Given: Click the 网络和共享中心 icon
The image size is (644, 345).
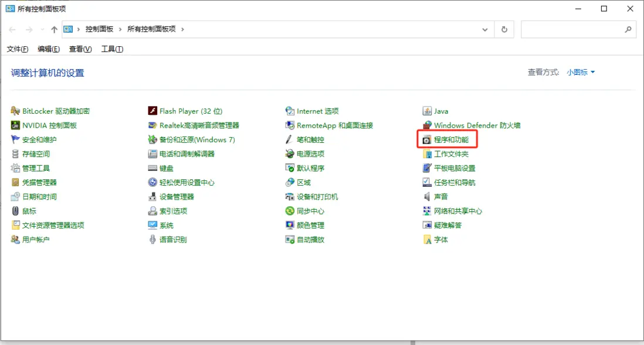Looking at the screenshot, I should click(427, 211).
